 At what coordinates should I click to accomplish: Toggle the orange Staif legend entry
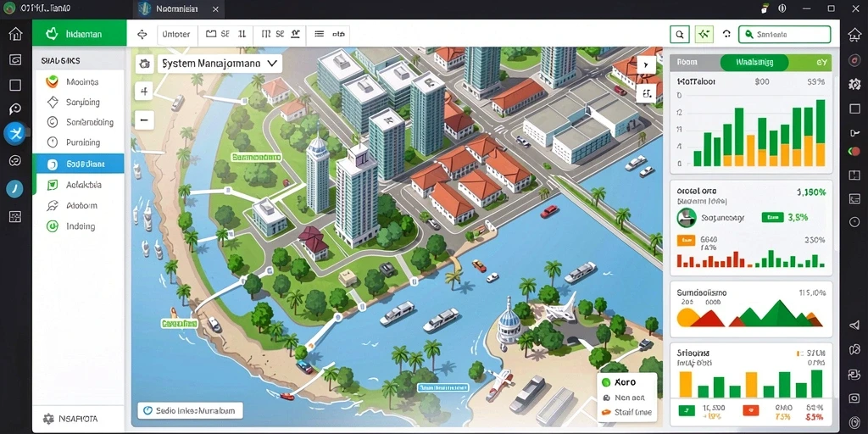626,413
